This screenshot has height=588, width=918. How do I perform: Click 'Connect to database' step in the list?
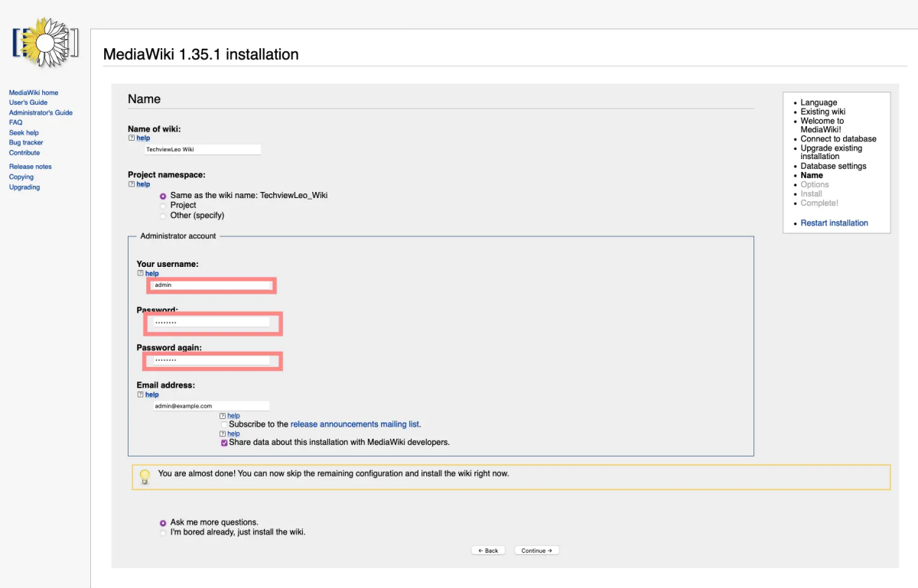(838, 139)
